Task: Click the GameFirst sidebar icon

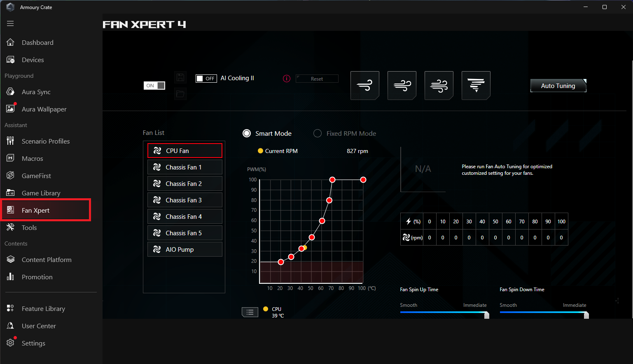Action: click(x=11, y=176)
